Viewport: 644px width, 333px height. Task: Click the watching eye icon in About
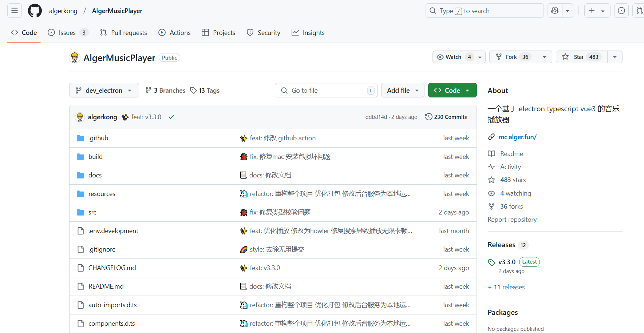[491, 193]
